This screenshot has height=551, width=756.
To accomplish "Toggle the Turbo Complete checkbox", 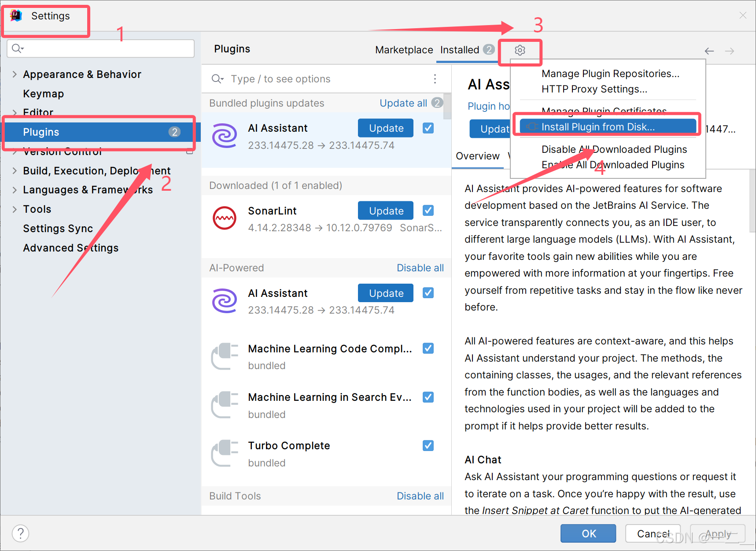I will 428,446.
